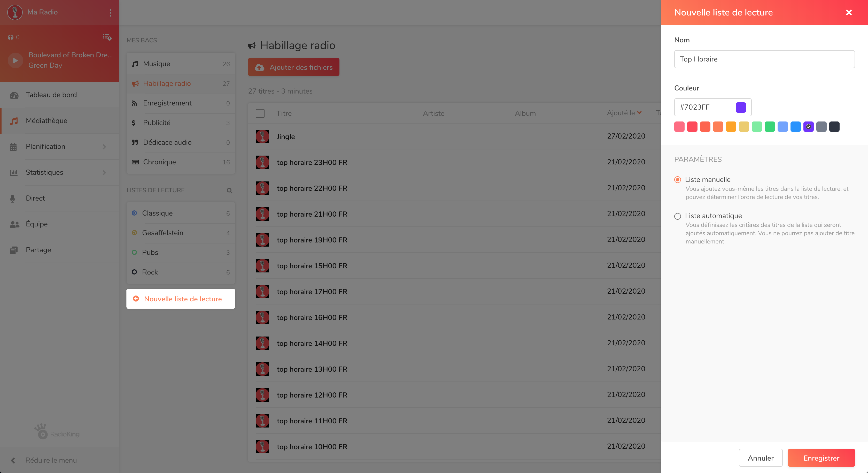This screenshot has width=868, height=473.
Task: Click the Jingle track thumbnail
Action: pyautogui.click(x=262, y=136)
